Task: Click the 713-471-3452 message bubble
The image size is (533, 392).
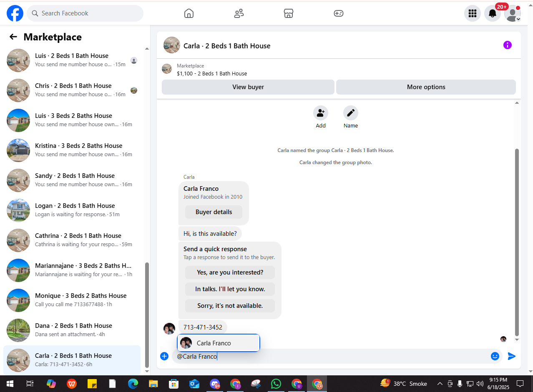Action: [203, 327]
